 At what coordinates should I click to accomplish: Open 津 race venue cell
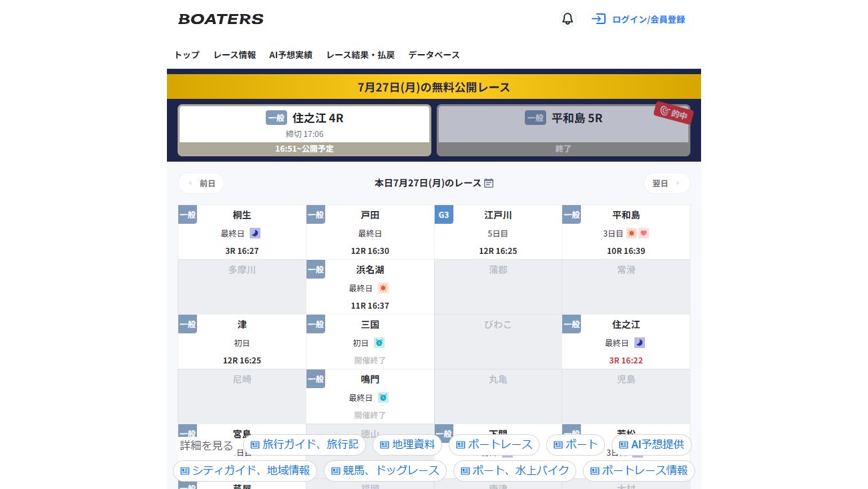point(242,342)
